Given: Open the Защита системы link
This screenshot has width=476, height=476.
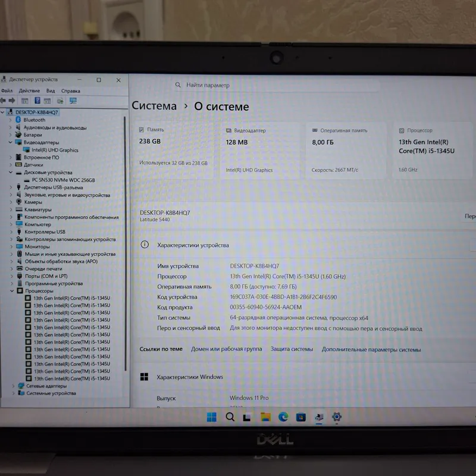Looking at the screenshot, I should (292, 349).
